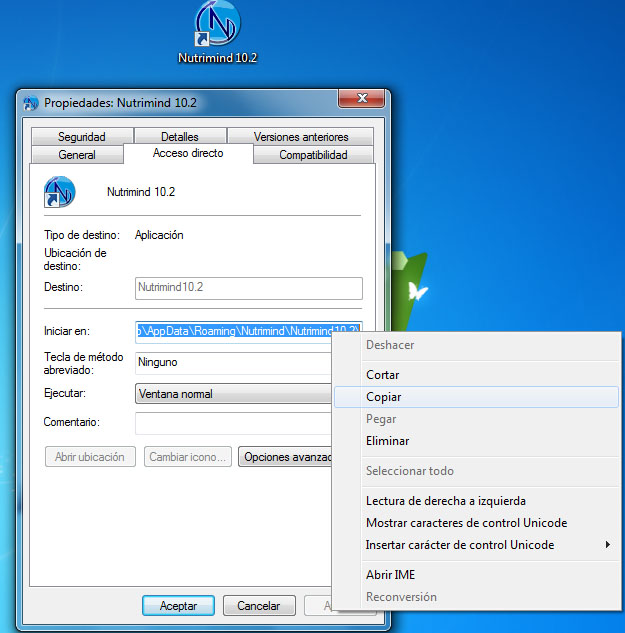The width and height of the screenshot is (625, 633).
Task: Close the Propiedades: Nutrimind 10.2 dialog
Action: (x=361, y=98)
